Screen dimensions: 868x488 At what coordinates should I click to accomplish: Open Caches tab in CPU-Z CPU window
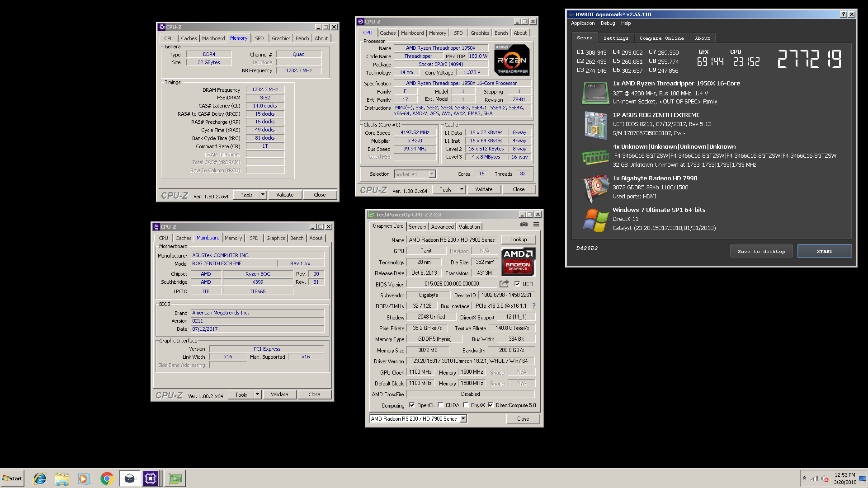tap(388, 33)
